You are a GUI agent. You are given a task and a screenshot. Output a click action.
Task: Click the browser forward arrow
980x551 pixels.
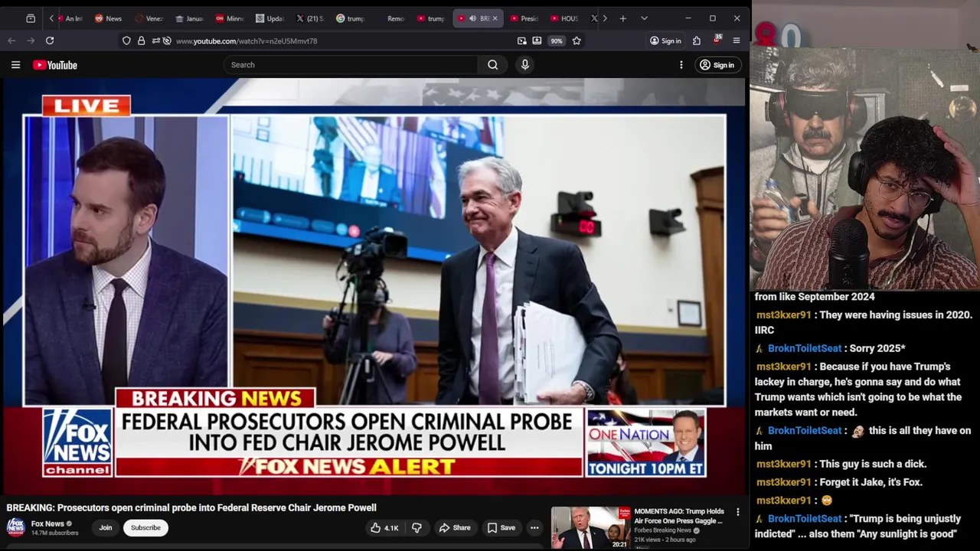point(31,41)
